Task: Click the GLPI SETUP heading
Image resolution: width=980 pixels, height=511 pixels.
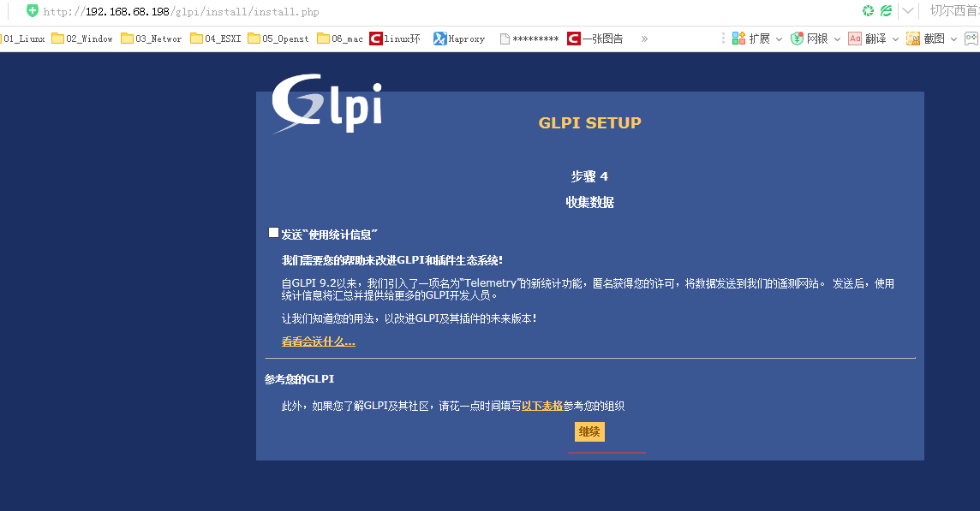Action: (x=590, y=123)
